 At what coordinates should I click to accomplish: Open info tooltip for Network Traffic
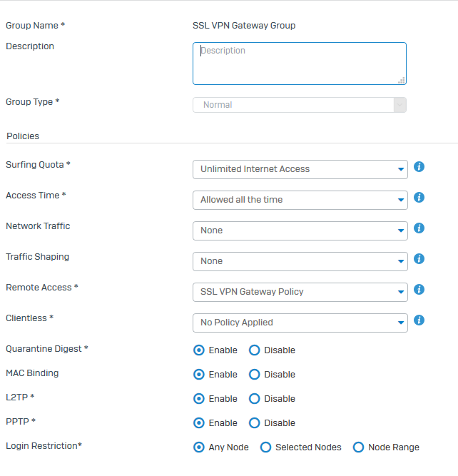(419, 228)
